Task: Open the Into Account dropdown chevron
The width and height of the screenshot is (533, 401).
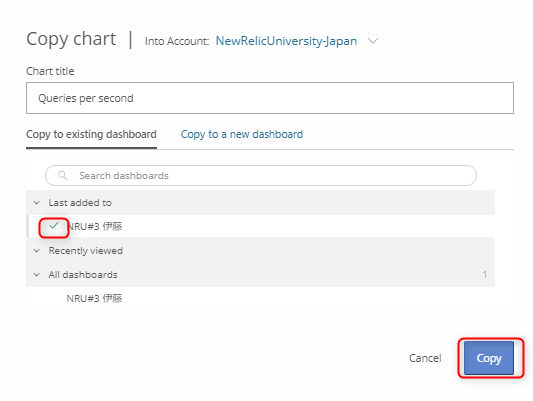Action: click(373, 41)
